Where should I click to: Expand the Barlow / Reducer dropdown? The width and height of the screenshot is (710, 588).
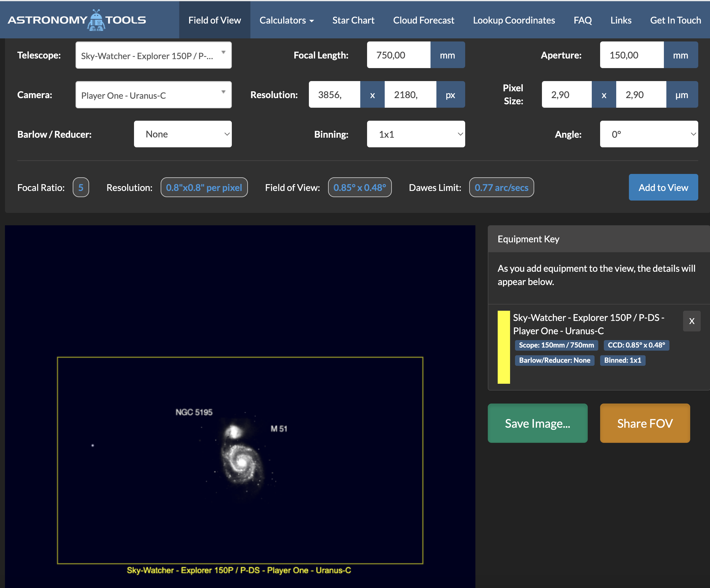[x=183, y=134]
